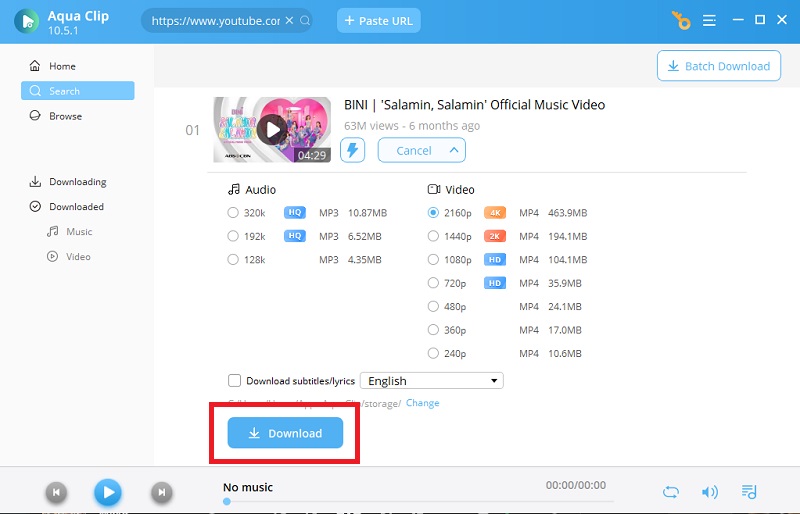Click the 4K badge icon
800x514 pixels.
click(x=495, y=213)
